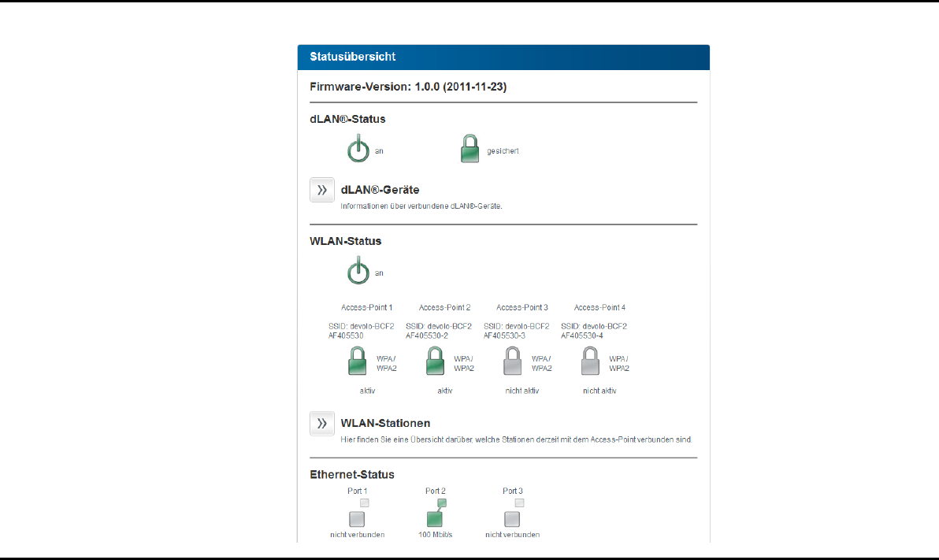The image size is (939, 560).
Task: Click the Access-Point 1 label
Action: click(366, 307)
